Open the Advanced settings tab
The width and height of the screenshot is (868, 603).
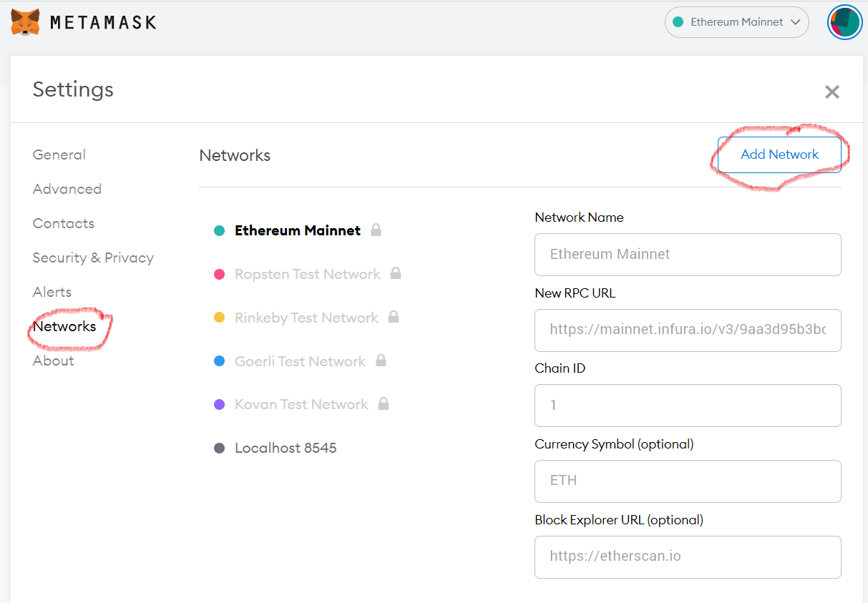tap(67, 189)
